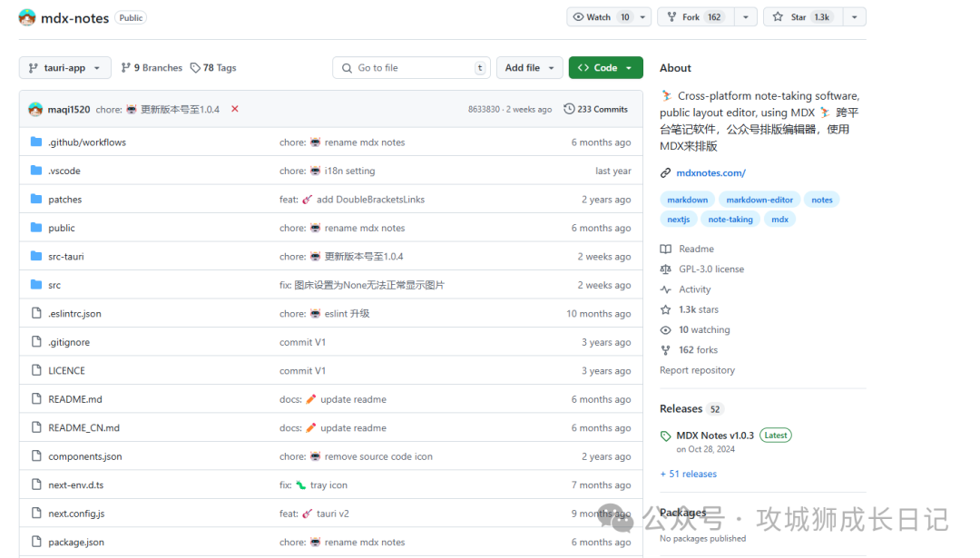980x558 pixels.
Task: Click the mdx-notes repository name
Action: coord(75,18)
